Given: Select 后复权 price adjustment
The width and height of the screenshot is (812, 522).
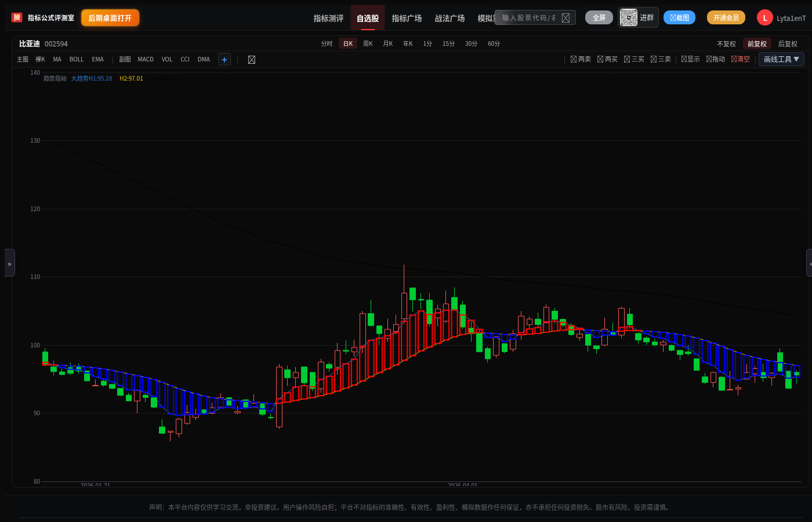Looking at the screenshot, I should pos(788,44).
